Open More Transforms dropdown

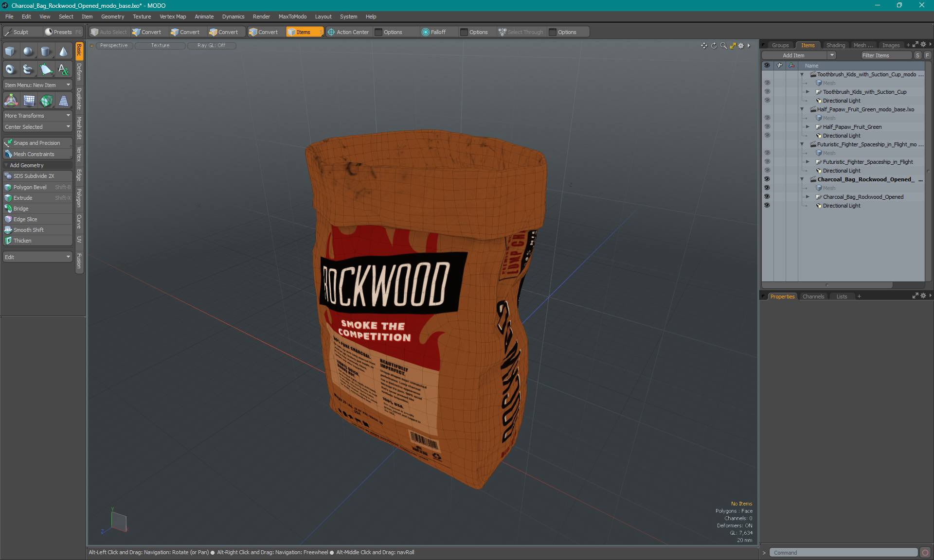(37, 116)
